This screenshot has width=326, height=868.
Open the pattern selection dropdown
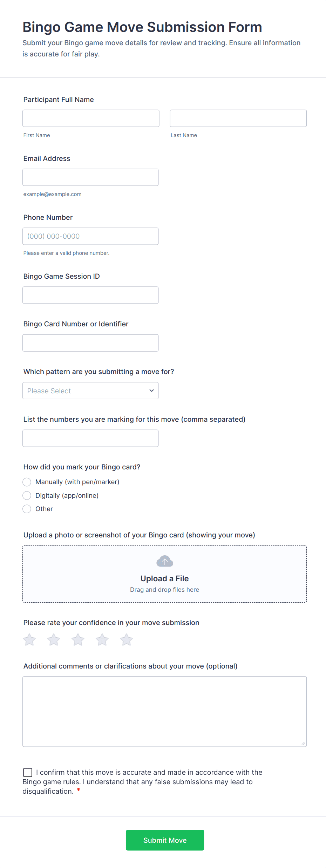point(90,390)
